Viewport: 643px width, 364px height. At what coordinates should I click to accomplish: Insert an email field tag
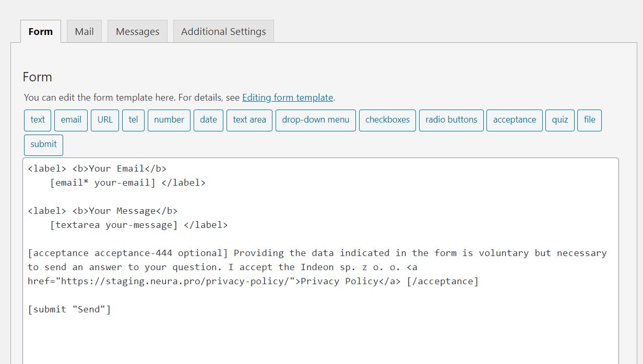click(71, 120)
